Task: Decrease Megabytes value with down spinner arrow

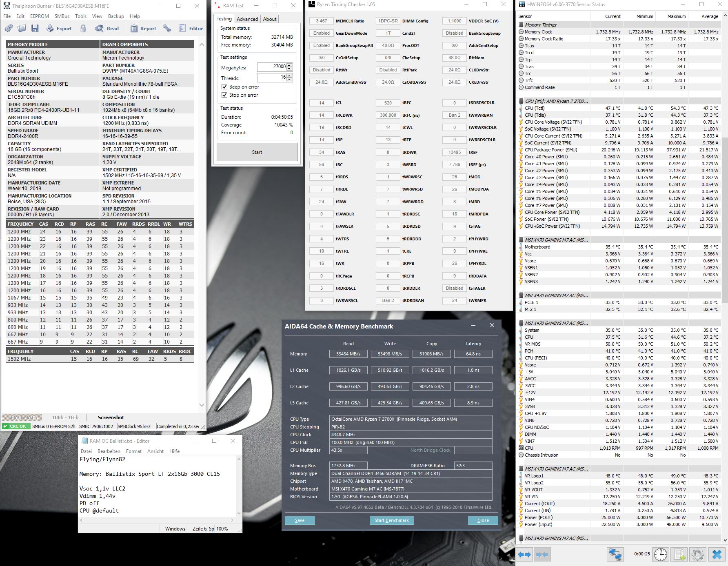Action: [289, 69]
